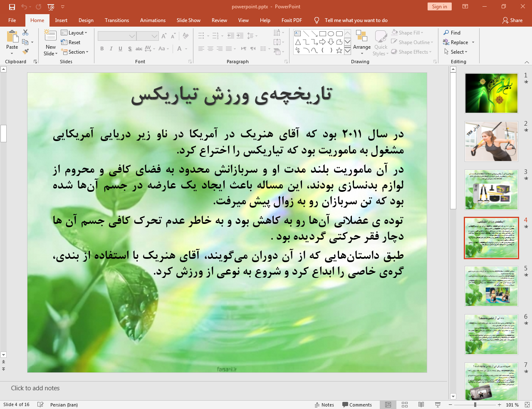Image resolution: width=532 pixels, height=409 pixels.
Task: Zoom out with the minus button
Action: 450,404
